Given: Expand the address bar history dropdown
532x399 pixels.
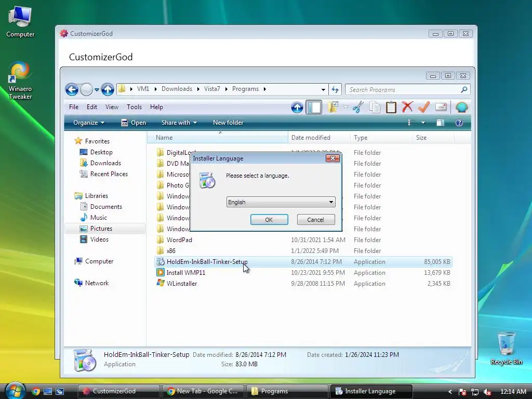Looking at the screenshot, I should pos(323,89).
